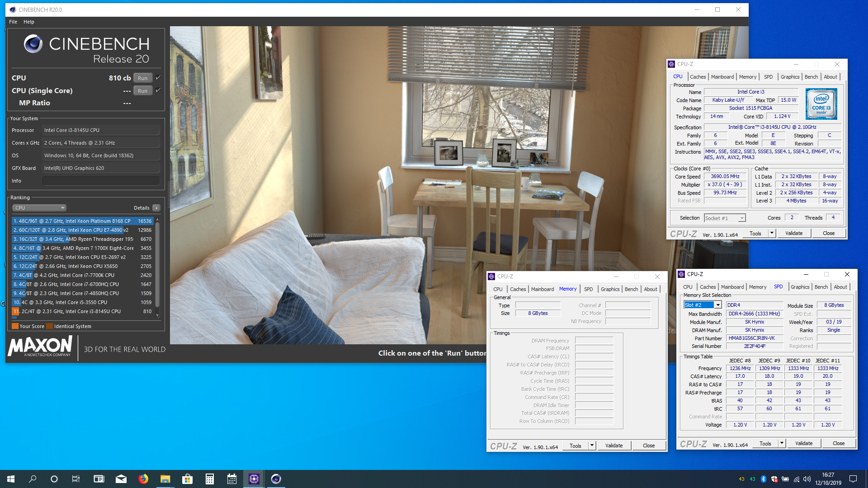Open Windows Start menu

point(11,479)
